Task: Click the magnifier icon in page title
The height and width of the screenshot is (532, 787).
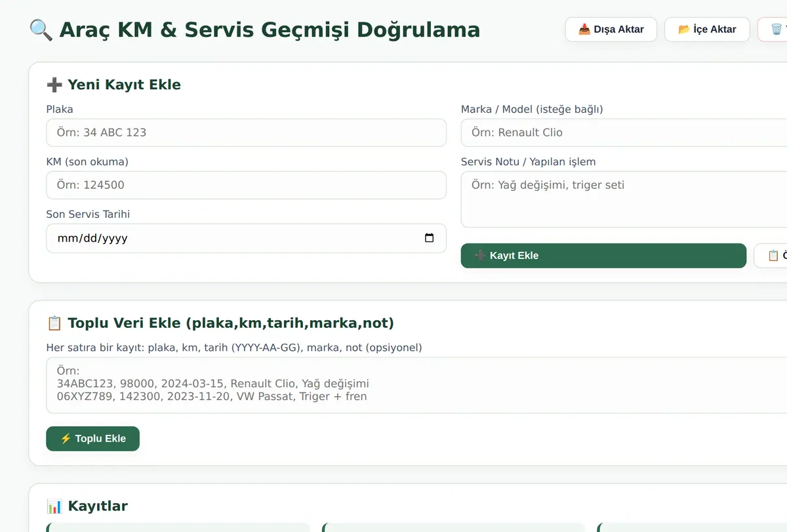Action: [41, 30]
